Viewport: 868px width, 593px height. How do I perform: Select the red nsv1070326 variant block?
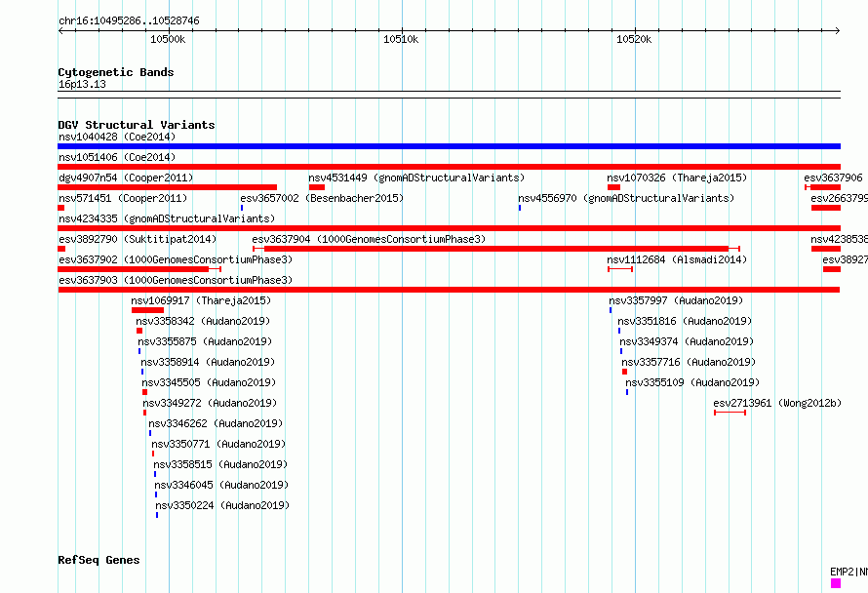613,187
